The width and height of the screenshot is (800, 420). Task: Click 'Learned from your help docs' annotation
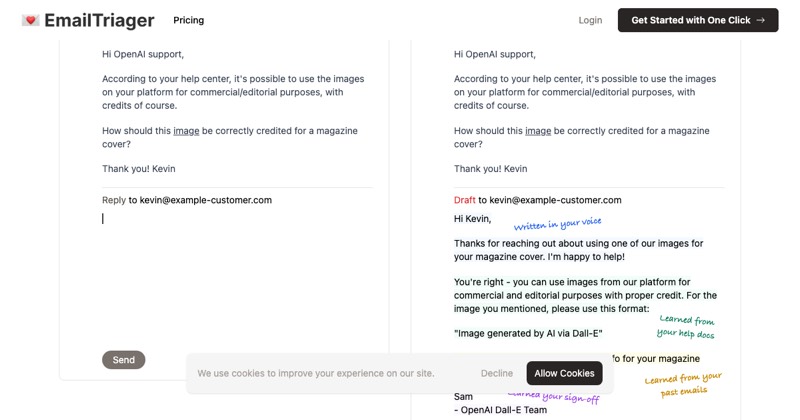pyautogui.click(x=686, y=327)
